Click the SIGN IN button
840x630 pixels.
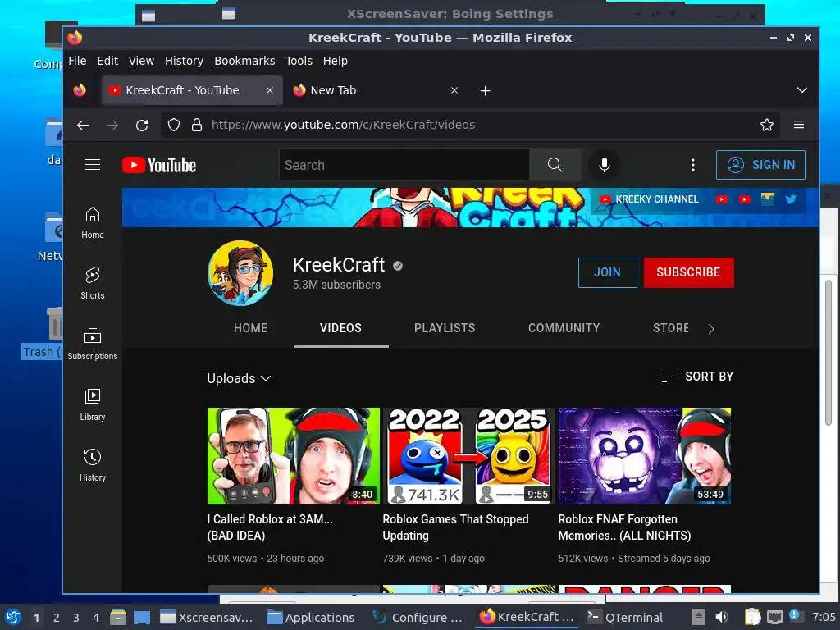[x=760, y=165]
